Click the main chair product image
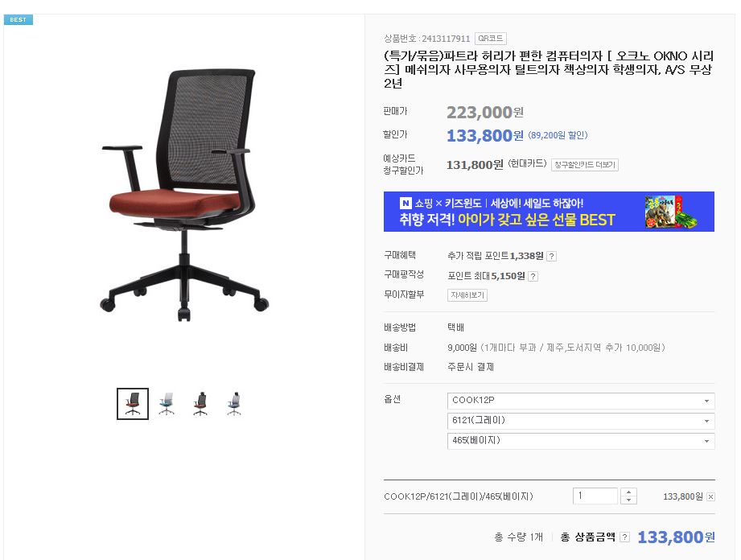This screenshot has width=741, height=560. tap(184, 195)
